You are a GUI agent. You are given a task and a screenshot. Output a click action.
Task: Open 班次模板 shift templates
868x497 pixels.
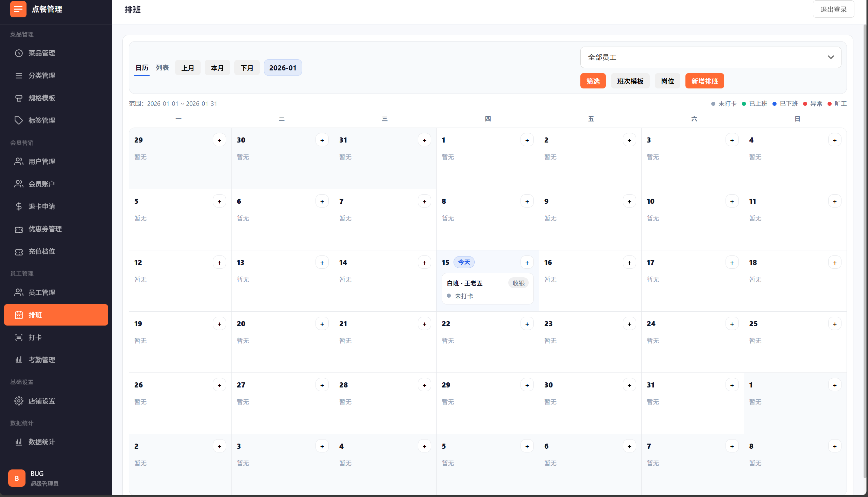(630, 81)
